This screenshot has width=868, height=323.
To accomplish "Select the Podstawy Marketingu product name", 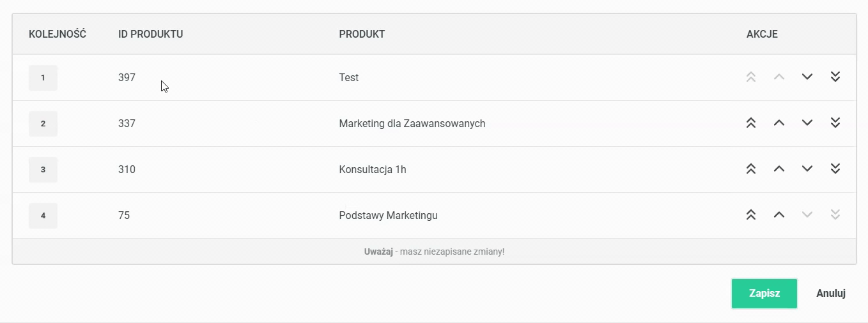I will [x=388, y=215].
